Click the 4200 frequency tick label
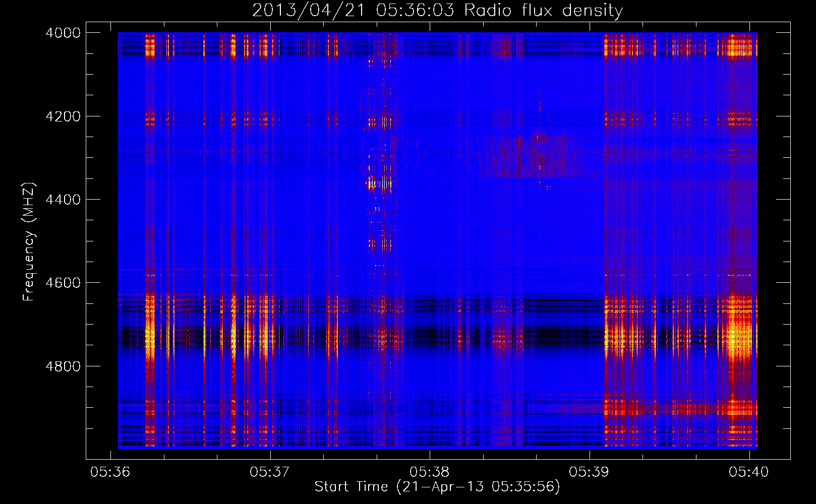The width and height of the screenshot is (816, 504). coord(63,116)
